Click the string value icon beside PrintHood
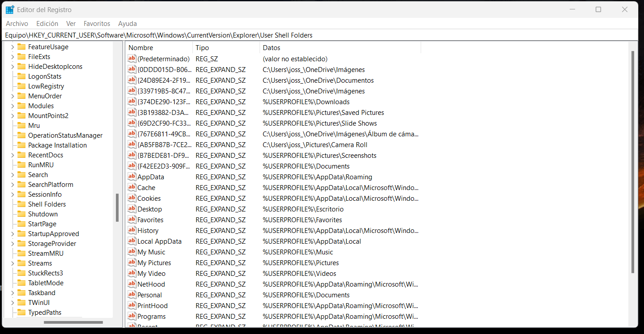This screenshot has width=644, height=334. point(132,305)
